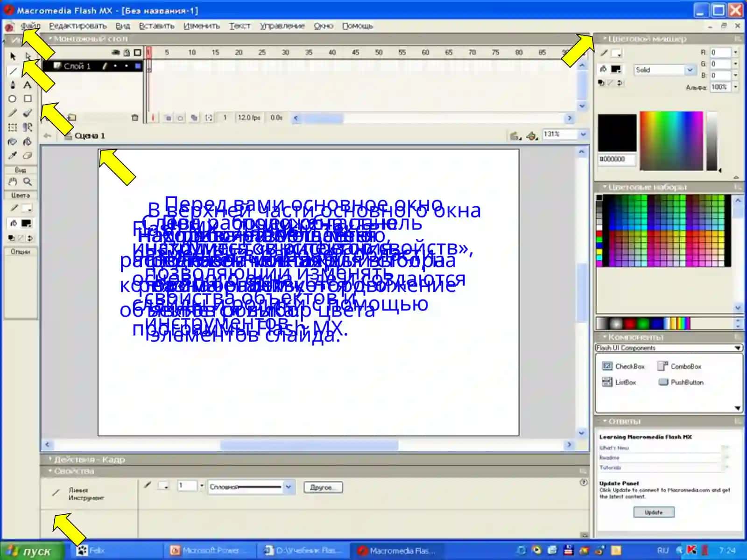
Task: Open the Редактировать menu
Action: point(78,26)
